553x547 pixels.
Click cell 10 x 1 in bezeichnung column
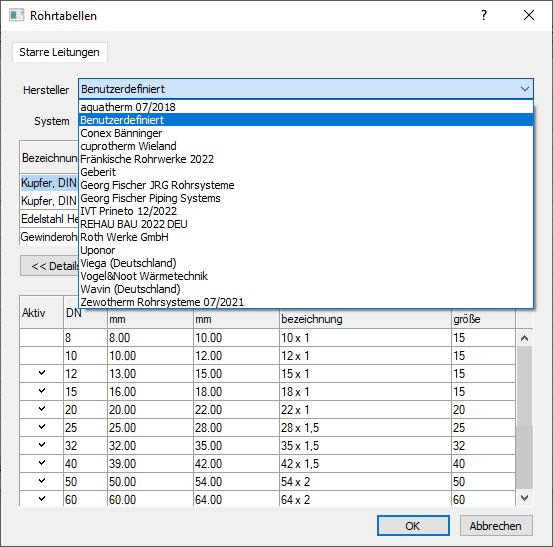(x=365, y=338)
